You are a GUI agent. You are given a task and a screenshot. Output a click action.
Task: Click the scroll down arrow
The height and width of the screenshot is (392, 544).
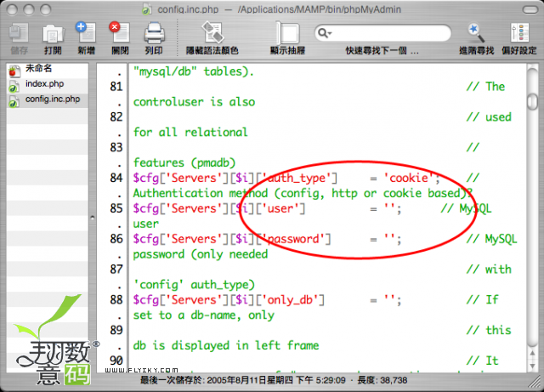click(x=532, y=366)
